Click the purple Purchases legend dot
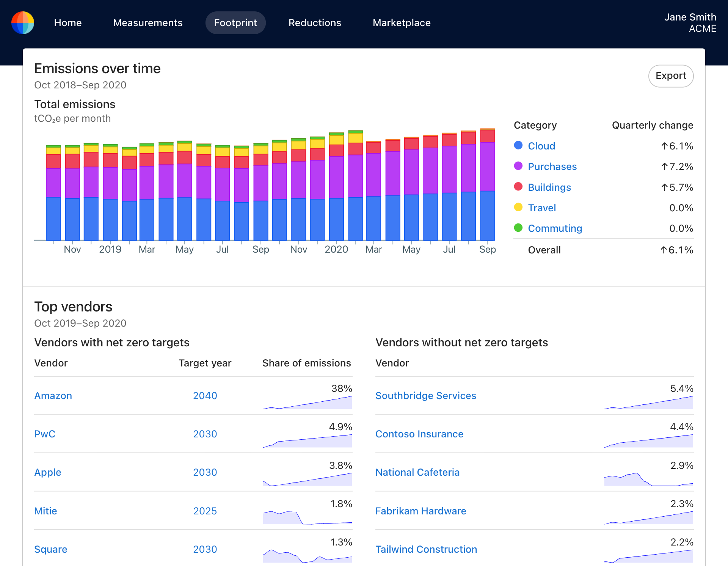This screenshot has width=728, height=566. point(518,166)
